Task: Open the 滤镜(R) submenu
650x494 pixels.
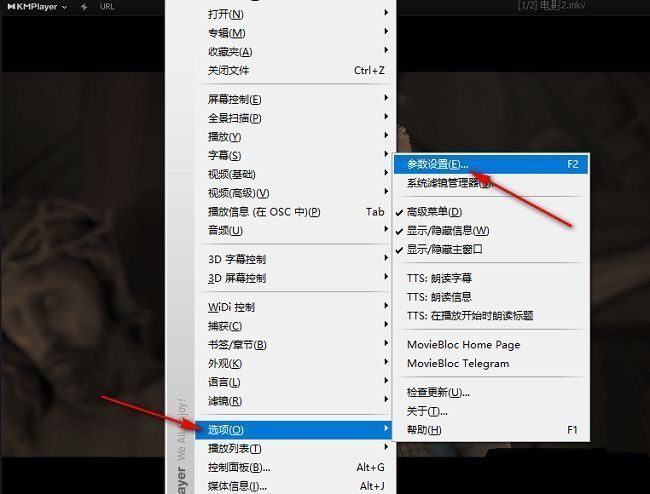Action: point(295,401)
